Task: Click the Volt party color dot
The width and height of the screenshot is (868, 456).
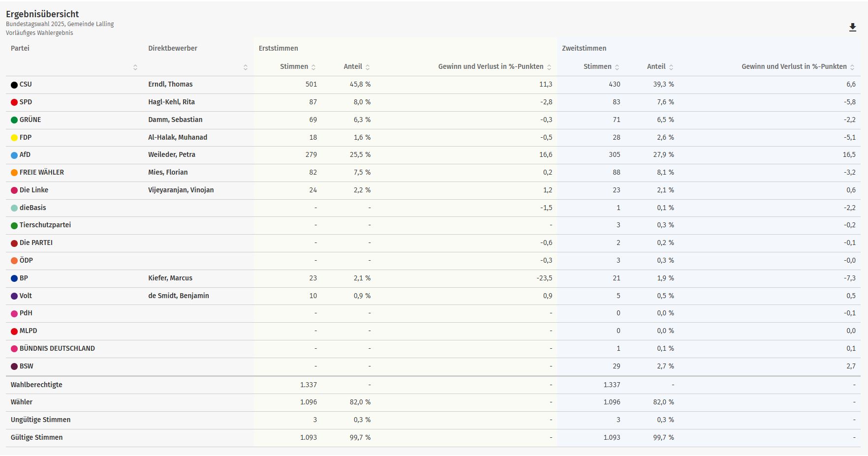Action: click(14, 296)
